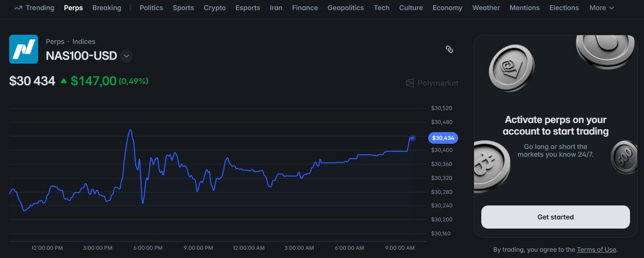Viewport: 644px width, 258px height.
Task: Click the $30,520 axis label
Action: click(442, 108)
